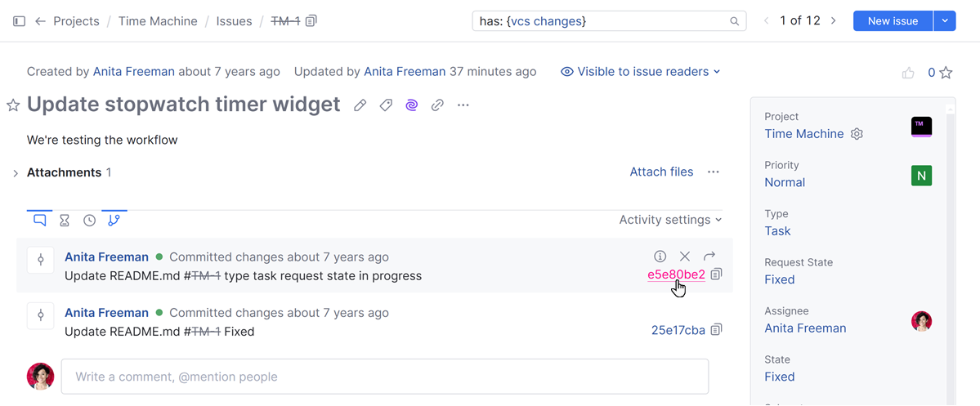This screenshot has width=980, height=406.
Task: Expand the Attachments section
Action: (x=16, y=173)
